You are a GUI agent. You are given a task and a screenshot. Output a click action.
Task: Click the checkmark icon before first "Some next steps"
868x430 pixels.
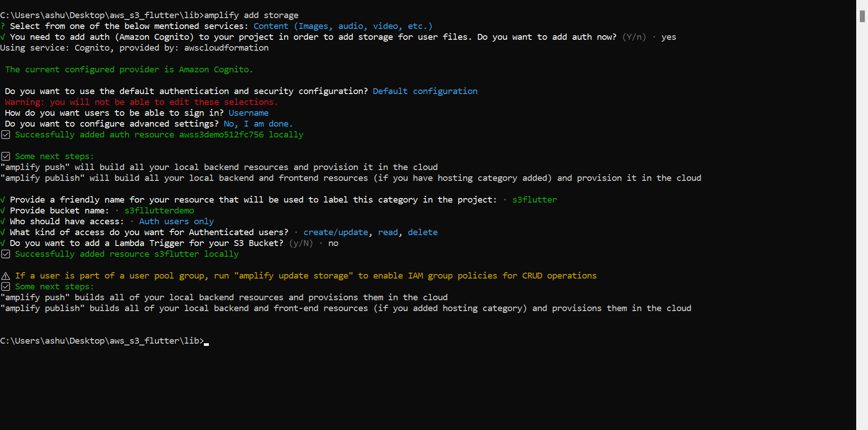point(5,156)
